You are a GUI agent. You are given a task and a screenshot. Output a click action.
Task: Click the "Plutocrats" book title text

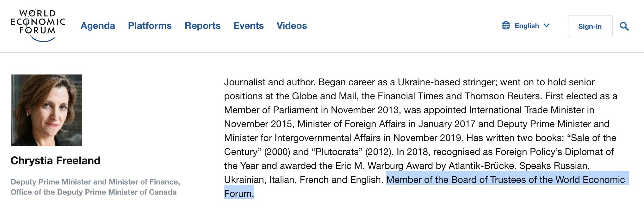click(337, 152)
